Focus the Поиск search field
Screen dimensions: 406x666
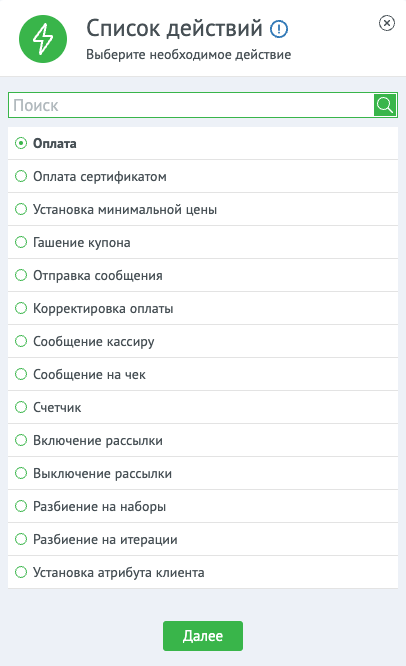pyautogui.click(x=191, y=105)
